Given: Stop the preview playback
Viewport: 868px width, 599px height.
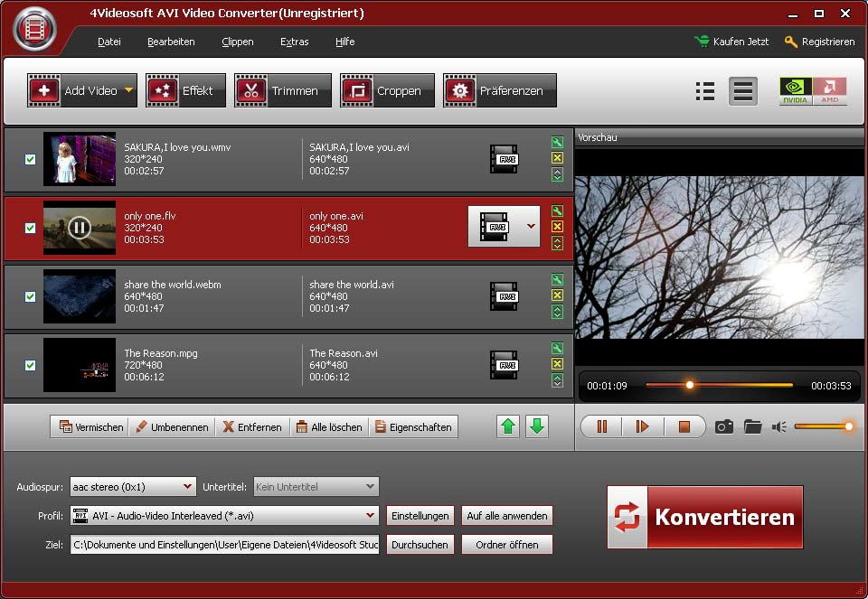Looking at the screenshot, I should (684, 426).
